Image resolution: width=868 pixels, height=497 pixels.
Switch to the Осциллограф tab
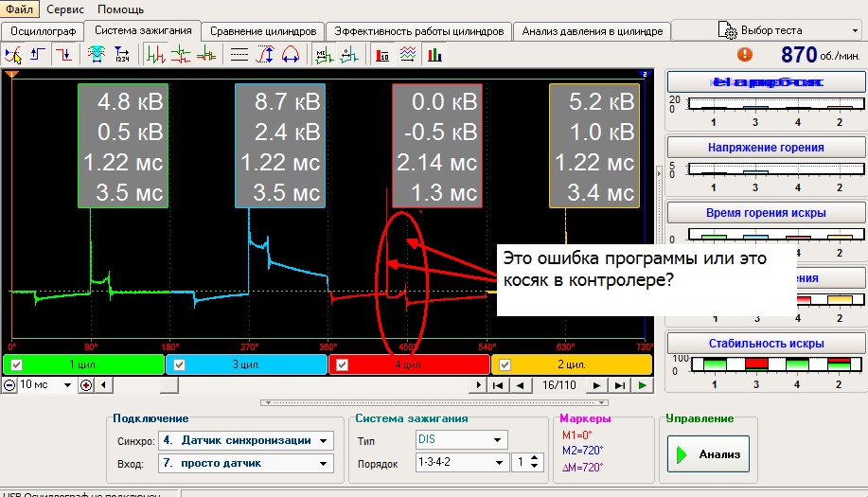[x=43, y=31]
